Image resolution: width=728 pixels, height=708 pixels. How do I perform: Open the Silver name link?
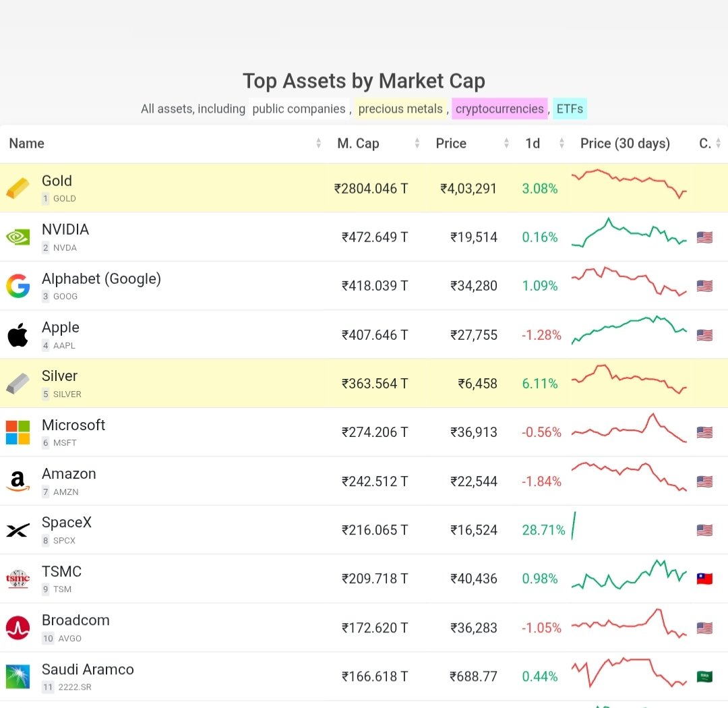point(59,376)
